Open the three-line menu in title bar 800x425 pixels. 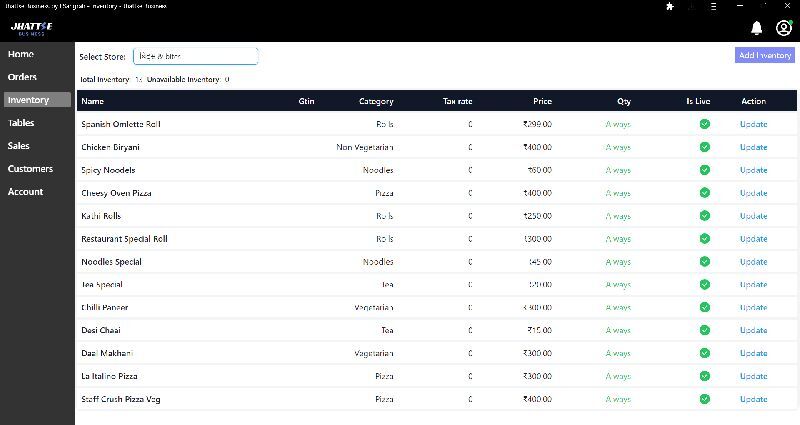pos(714,6)
